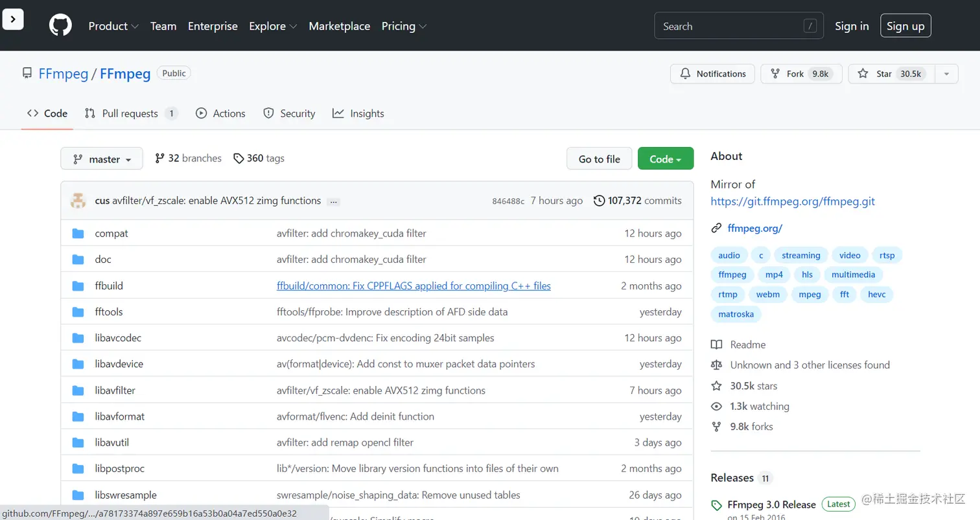Open the Product menu
This screenshot has height=520, width=980.
[113, 26]
